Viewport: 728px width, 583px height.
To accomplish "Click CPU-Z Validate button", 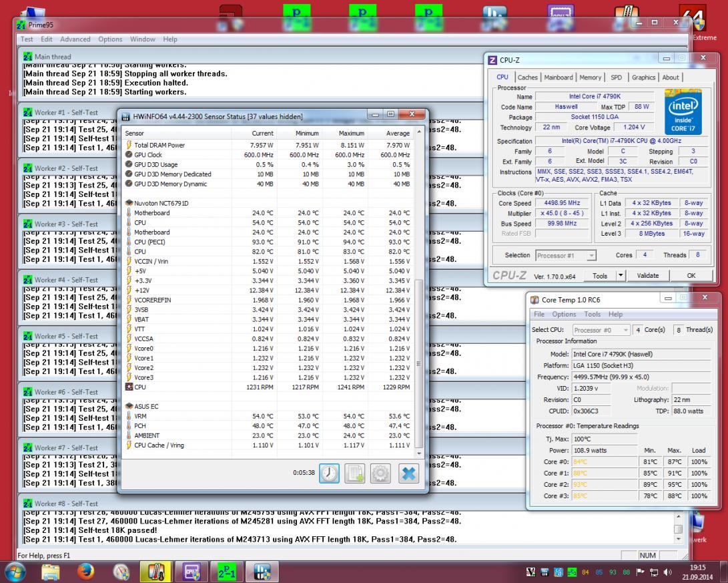I will tap(648, 276).
